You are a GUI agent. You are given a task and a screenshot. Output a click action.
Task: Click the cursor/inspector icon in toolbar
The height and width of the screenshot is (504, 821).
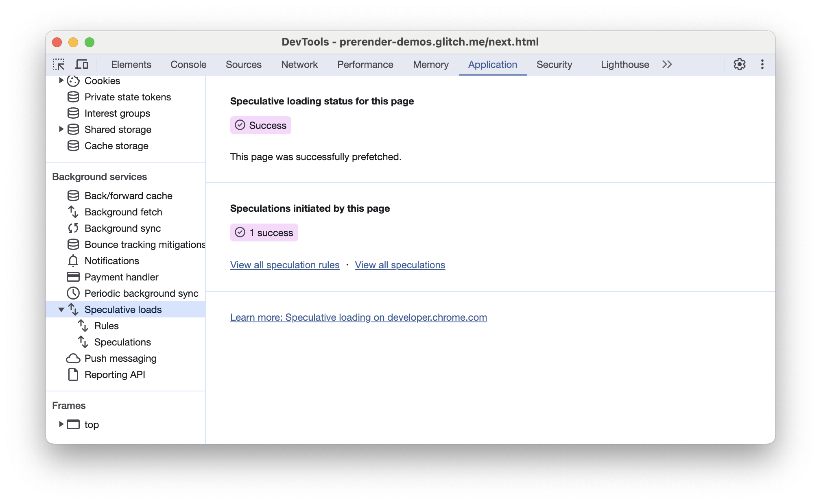59,65
